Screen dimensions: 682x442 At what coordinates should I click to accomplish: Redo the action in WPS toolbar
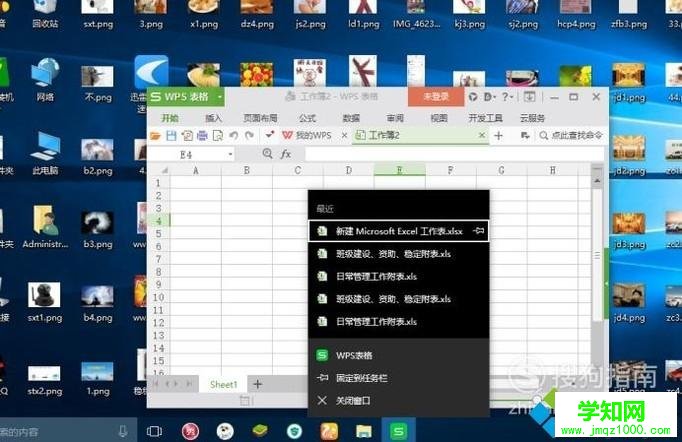pyautogui.click(x=249, y=136)
